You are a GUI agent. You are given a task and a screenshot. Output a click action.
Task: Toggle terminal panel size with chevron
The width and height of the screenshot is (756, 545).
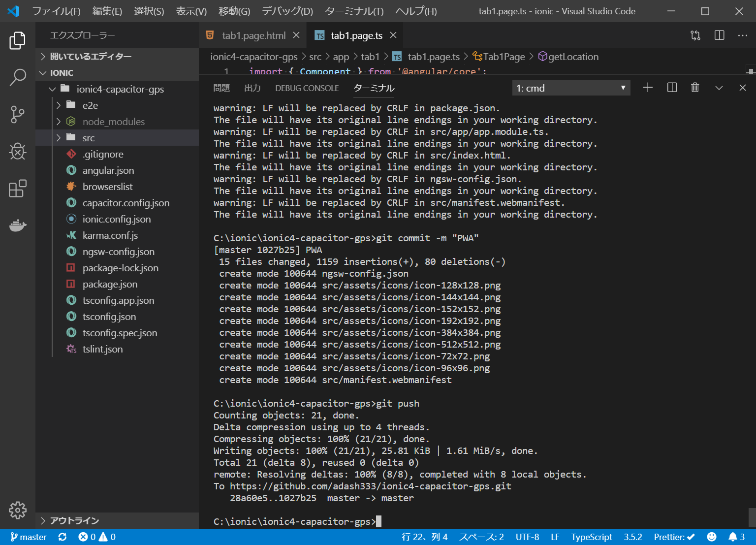[719, 88]
